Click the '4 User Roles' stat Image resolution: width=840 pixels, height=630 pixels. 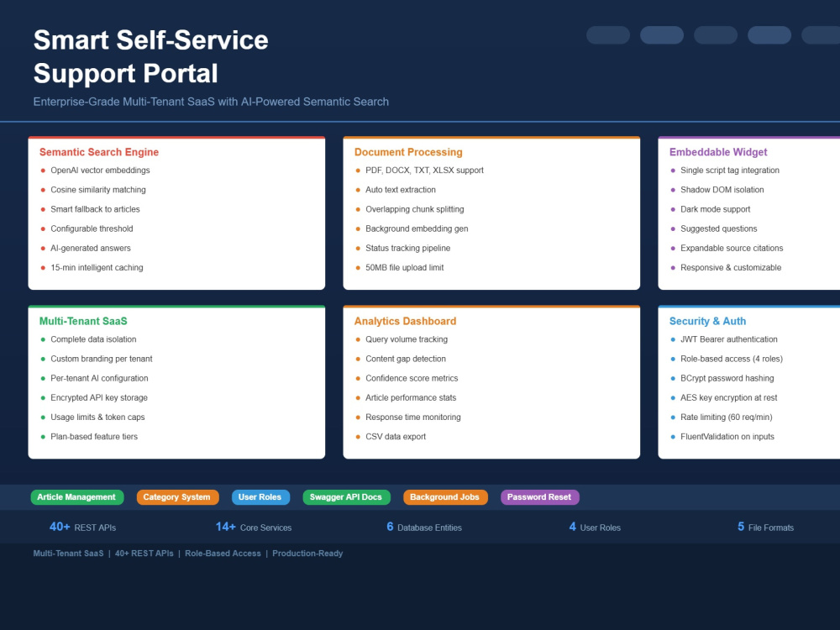click(595, 528)
